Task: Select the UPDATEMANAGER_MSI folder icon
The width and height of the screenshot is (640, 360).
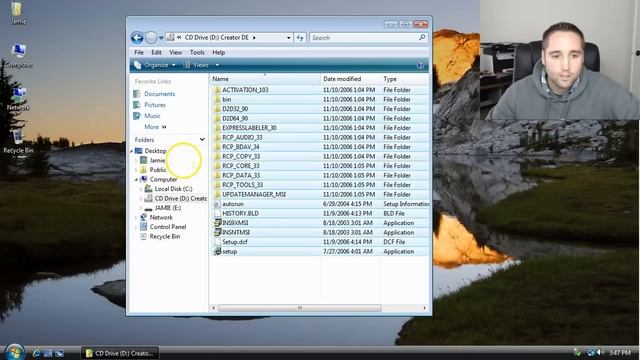Action: coord(217,194)
